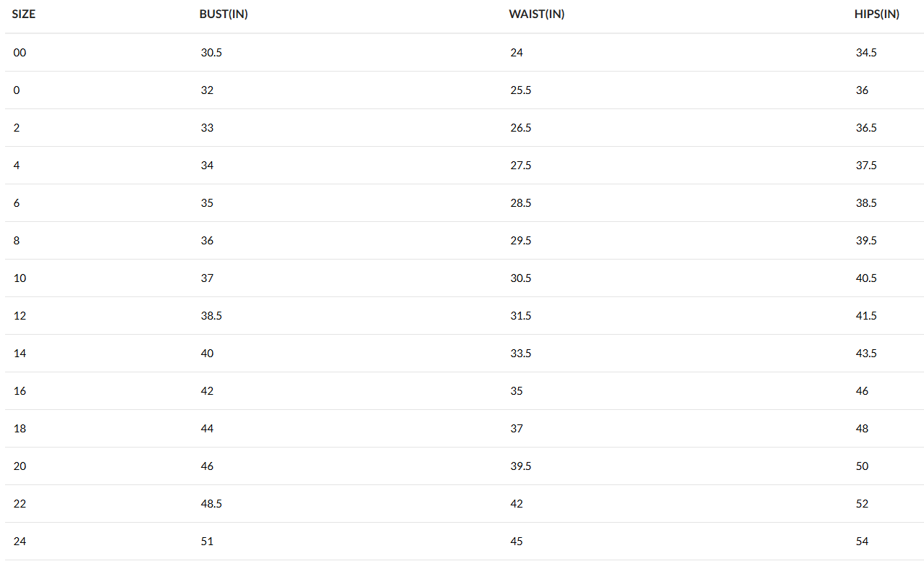924x569 pixels.
Task: Click hips value 38.5 for size 6
Action: (866, 203)
